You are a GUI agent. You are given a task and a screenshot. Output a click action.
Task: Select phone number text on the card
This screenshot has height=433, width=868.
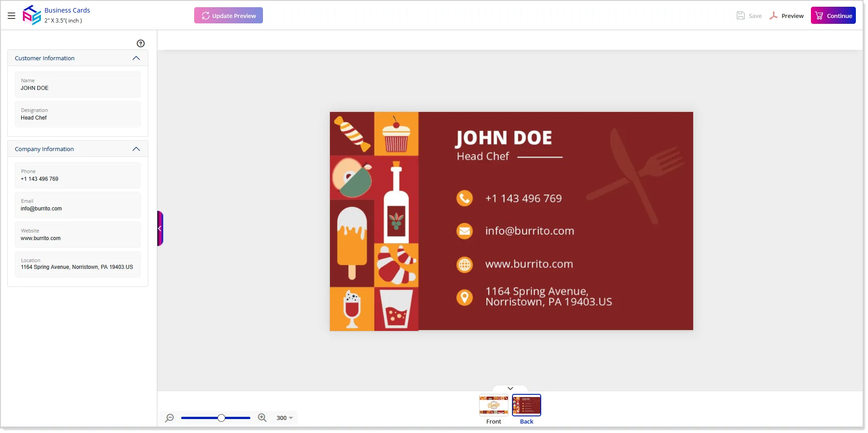[x=524, y=199]
